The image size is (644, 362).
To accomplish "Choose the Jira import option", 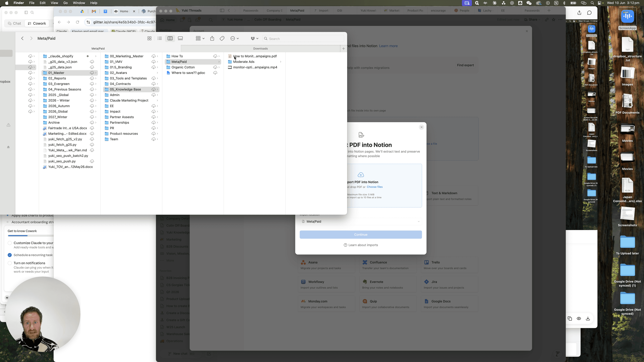I will tap(449, 284).
